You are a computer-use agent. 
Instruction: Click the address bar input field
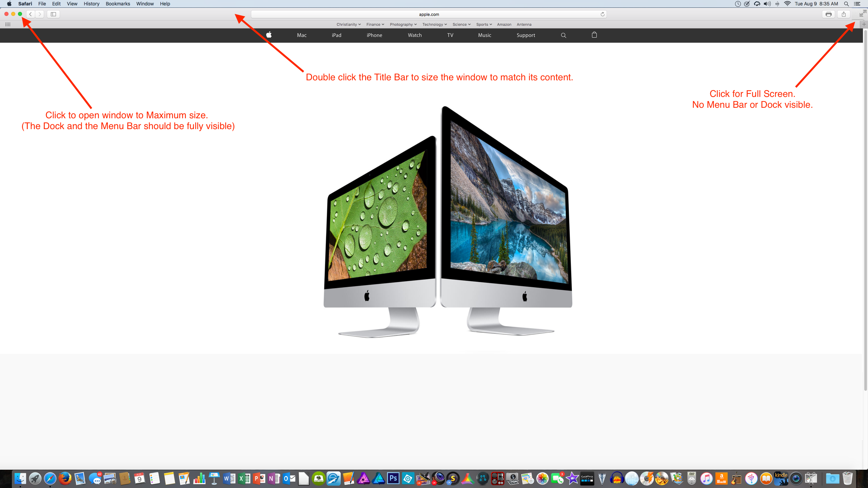428,14
